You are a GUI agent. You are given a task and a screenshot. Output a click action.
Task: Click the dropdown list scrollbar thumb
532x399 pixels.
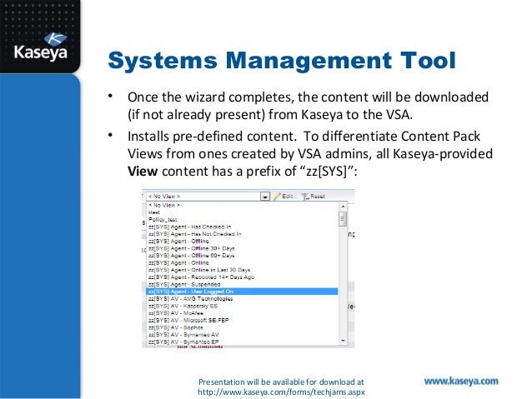[x=343, y=219]
